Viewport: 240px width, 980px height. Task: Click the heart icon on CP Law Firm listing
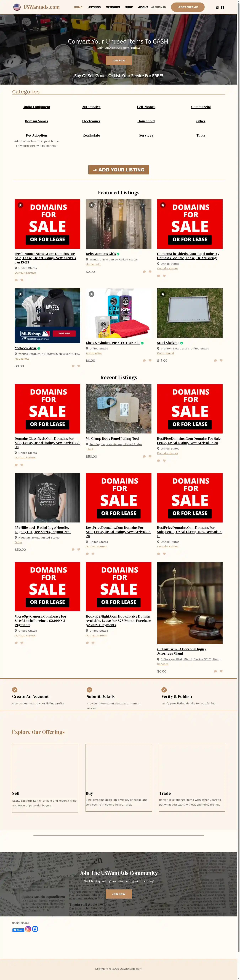coord(221,671)
